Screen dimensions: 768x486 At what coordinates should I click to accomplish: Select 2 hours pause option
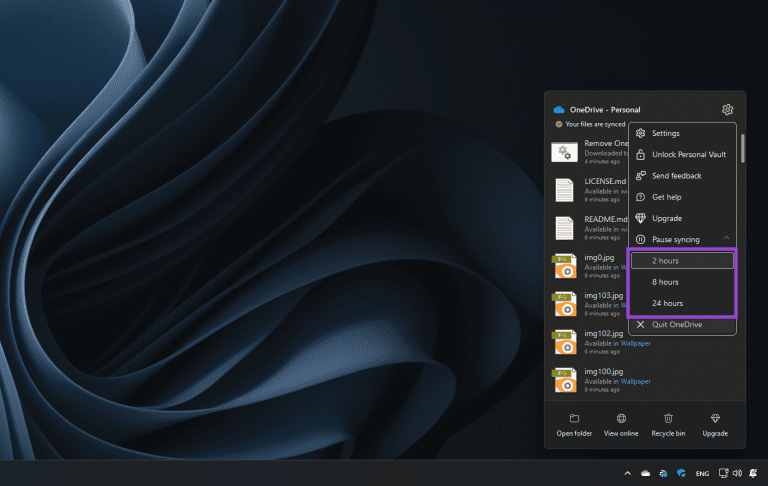[682, 261]
